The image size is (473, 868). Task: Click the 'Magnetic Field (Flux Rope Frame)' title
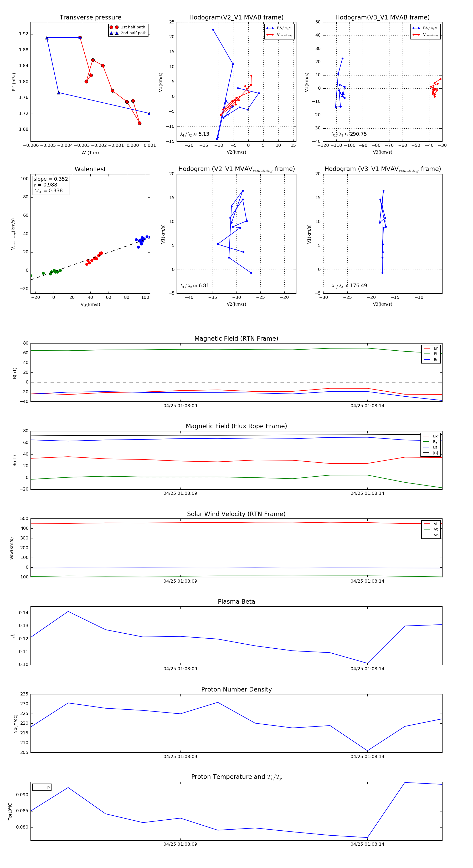pos(236,426)
